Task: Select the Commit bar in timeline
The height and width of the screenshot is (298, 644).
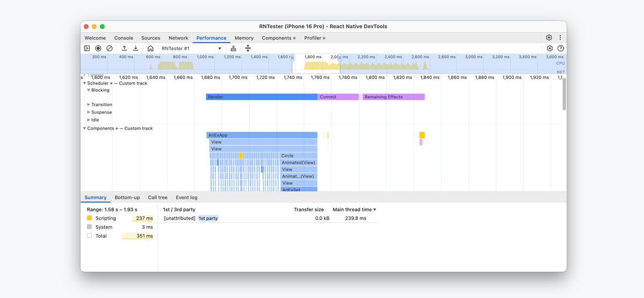Action: pos(338,97)
